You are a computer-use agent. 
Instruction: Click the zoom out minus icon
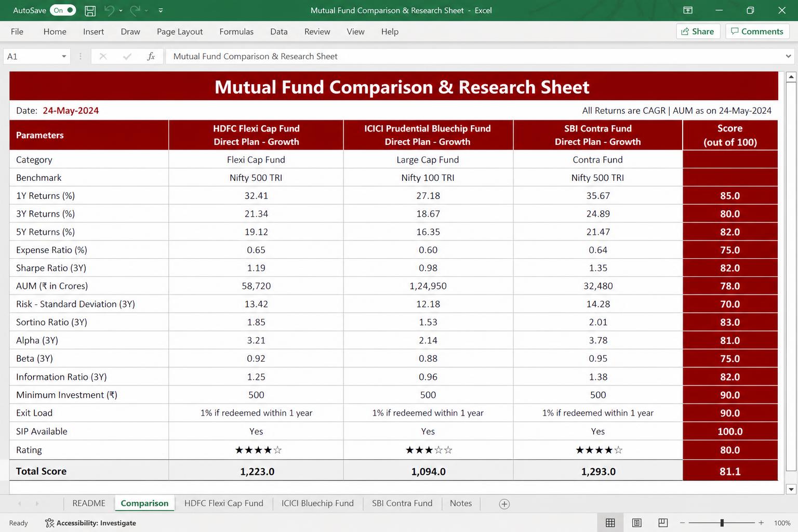coord(683,523)
